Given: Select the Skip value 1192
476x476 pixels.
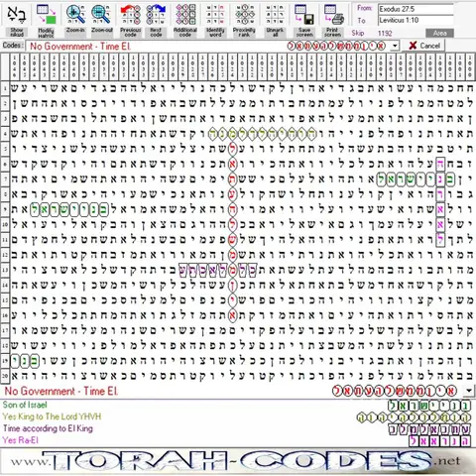Looking at the screenshot, I should click(385, 33).
